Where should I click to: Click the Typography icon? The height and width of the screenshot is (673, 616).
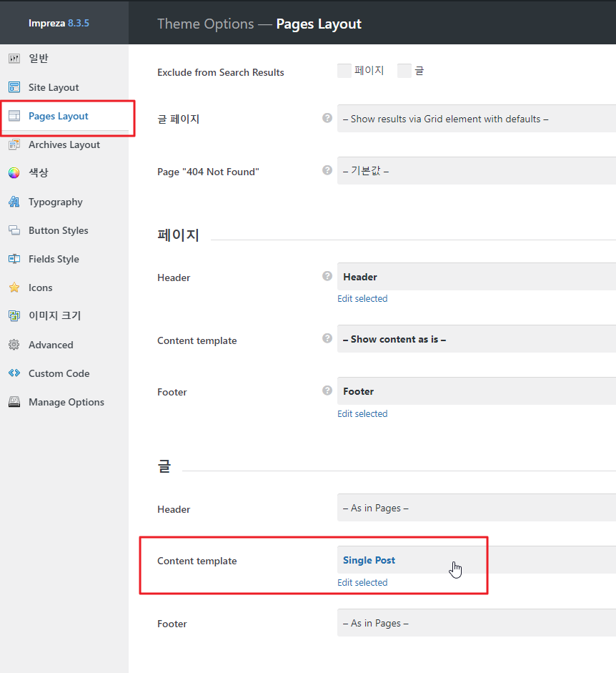14,202
